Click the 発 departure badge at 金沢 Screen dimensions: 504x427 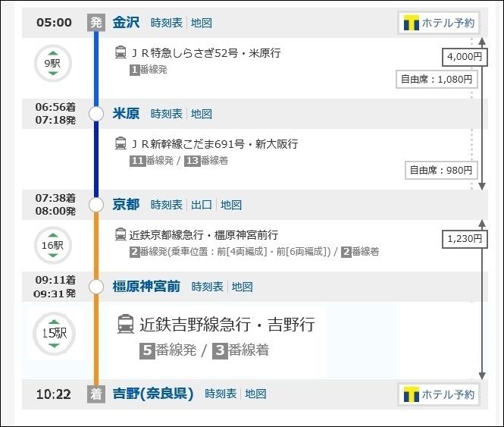(96, 23)
